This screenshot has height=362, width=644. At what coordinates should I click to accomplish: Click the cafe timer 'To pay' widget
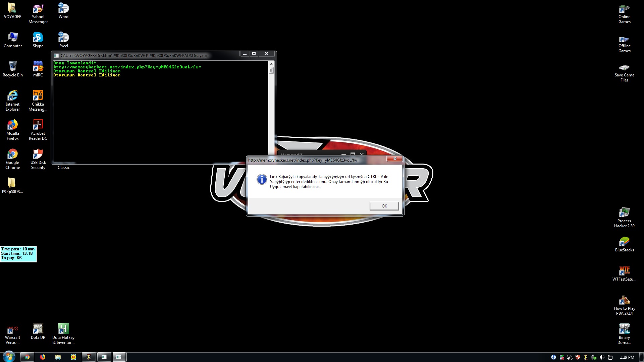[x=18, y=254]
